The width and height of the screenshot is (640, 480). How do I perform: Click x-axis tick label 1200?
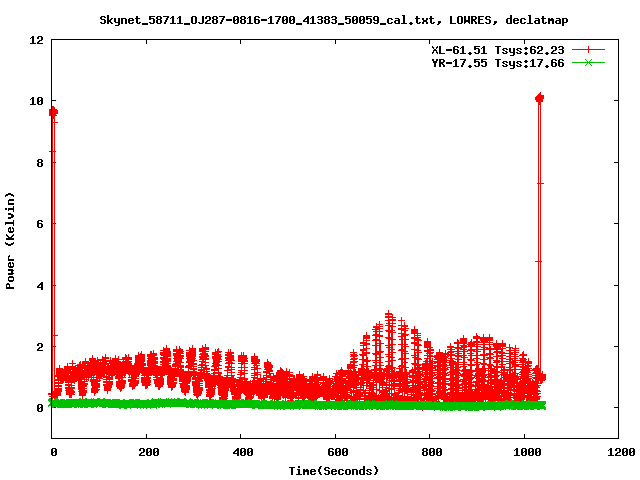[621, 452]
